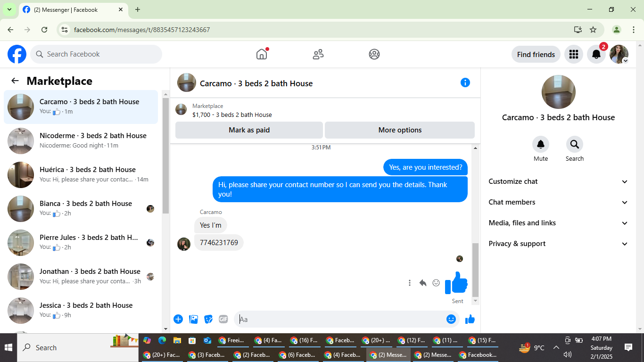Click More options button
Image resolution: width=644 pixels, height=362 pixels.
pos(400,130)
